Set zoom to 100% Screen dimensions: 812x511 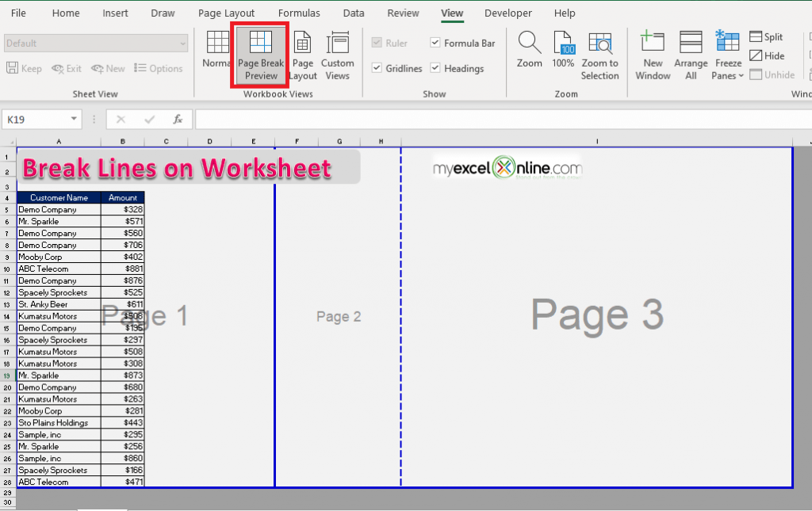(563, 52)
